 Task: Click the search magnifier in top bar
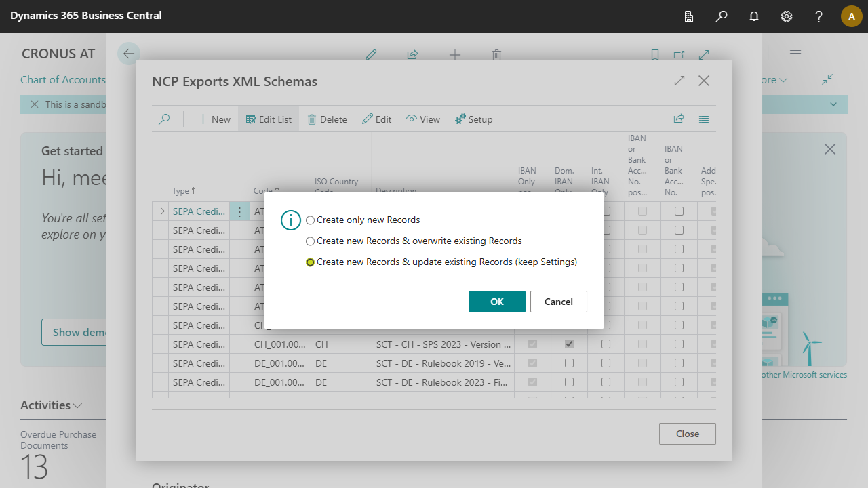click(x=722, y=16)
